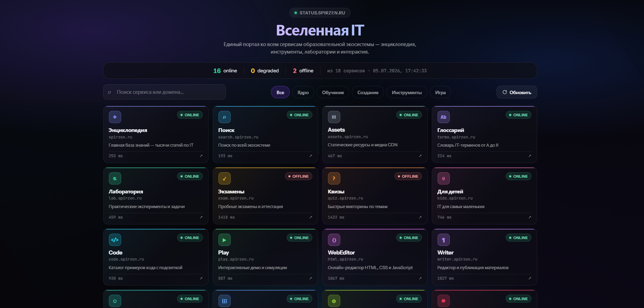This screenshot has width=644, height=308.
Task: Click the OFFLINE badge on the Экзамены card
Action: [299, 176]
